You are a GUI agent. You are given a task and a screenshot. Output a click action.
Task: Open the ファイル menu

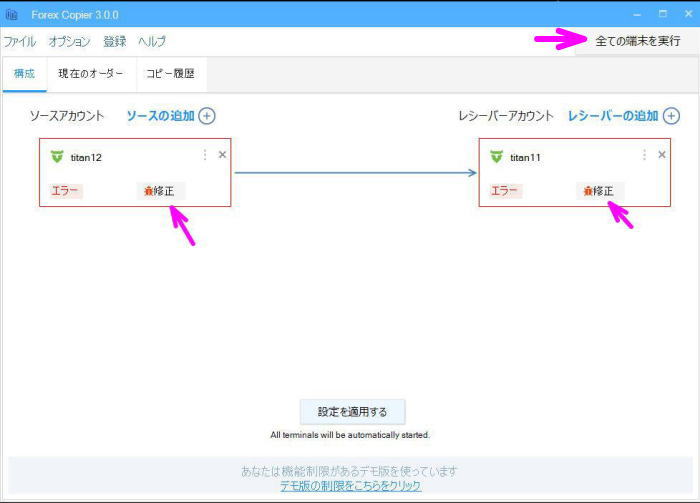click(x=20, y=42)
